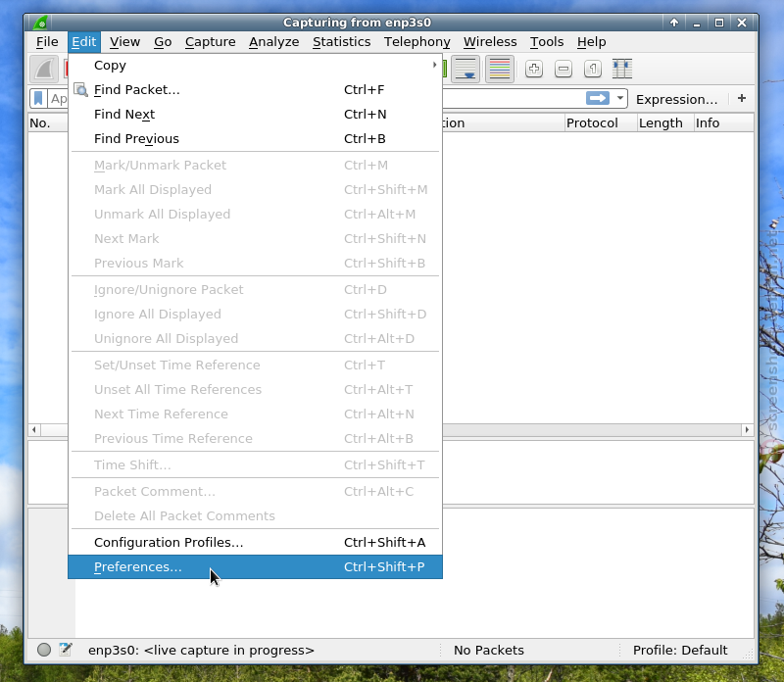Open the File menu
The width and height of the screenshot is (784, 682).
[x=47, y=42]
